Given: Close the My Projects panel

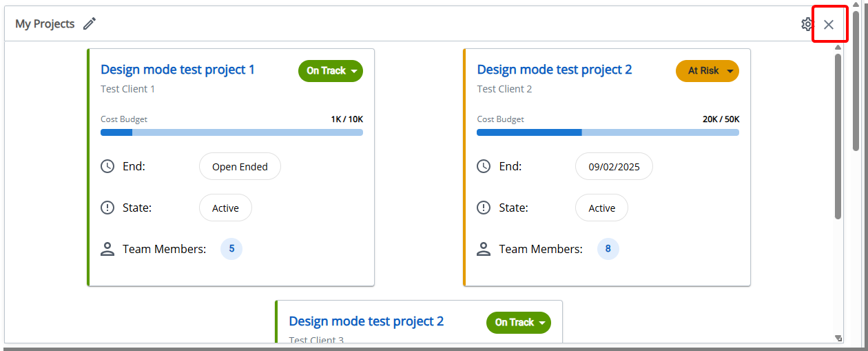Looking at the screenshot, I should 829,25.
